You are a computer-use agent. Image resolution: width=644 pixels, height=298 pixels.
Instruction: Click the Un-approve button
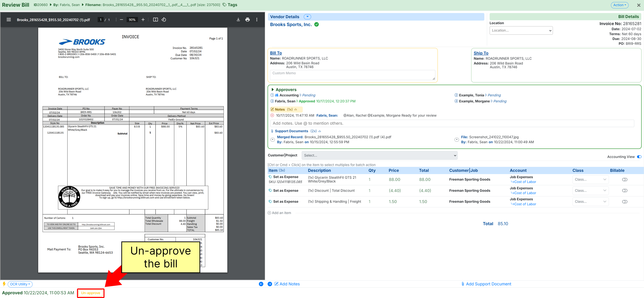(90, 293)
